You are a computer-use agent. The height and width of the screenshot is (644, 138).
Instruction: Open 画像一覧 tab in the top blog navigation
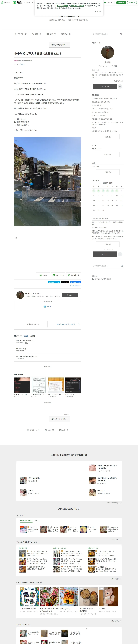click(51, 34)
